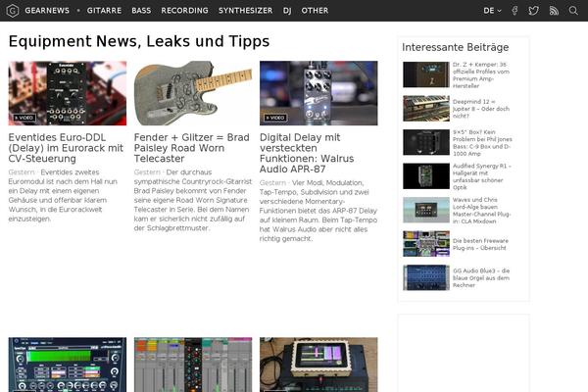
Task: Open the Facebook page icon
Action: point(514,11)
